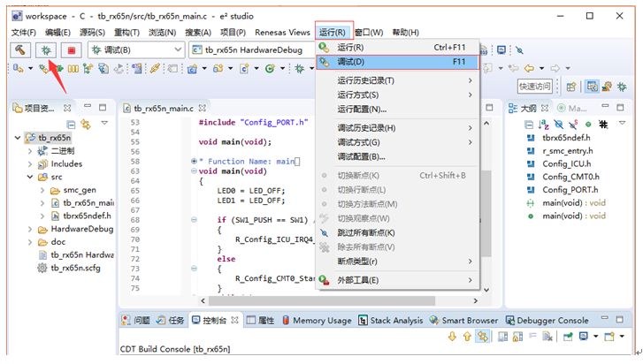Image resolution: width=643 pixels, height=364 pixels.
Task: Click the back navigation arrow in toolbar
Action: (529, 68)
